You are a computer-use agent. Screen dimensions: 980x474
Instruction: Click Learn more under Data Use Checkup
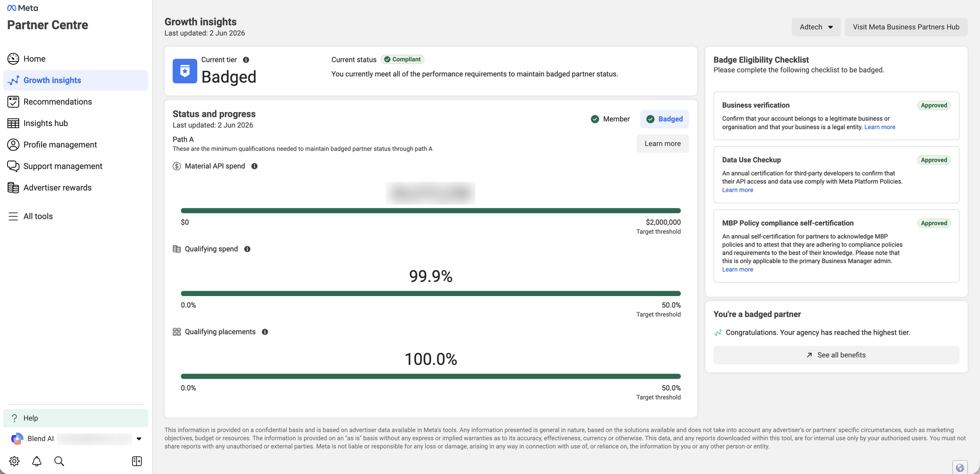coord(738,190)
